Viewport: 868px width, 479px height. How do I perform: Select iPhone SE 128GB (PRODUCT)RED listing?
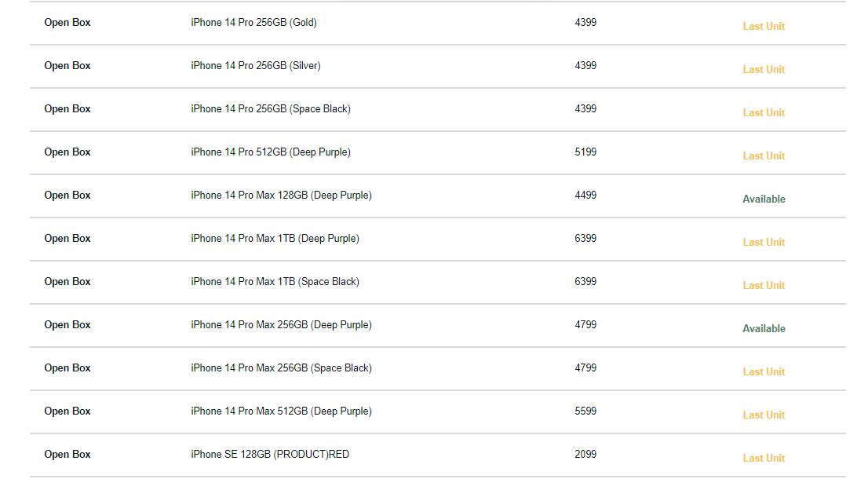click(270, 455)
